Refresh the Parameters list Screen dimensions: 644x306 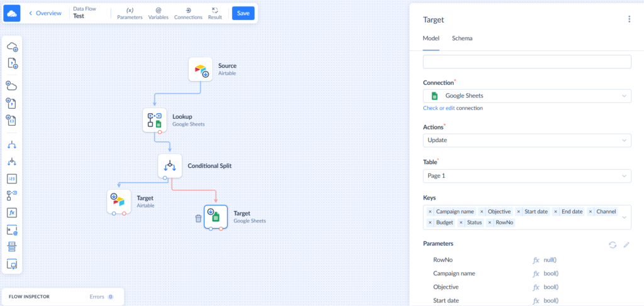(612, 244)
